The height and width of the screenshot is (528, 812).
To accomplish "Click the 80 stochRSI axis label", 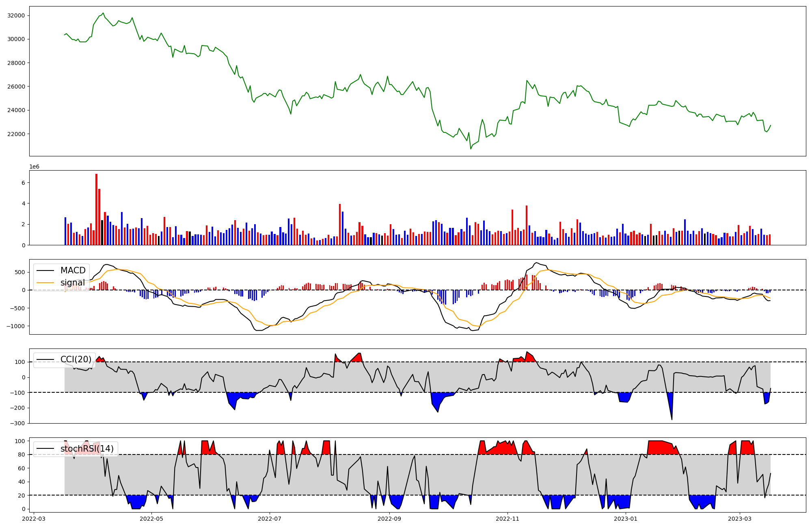I will click(x=22, y=454).
